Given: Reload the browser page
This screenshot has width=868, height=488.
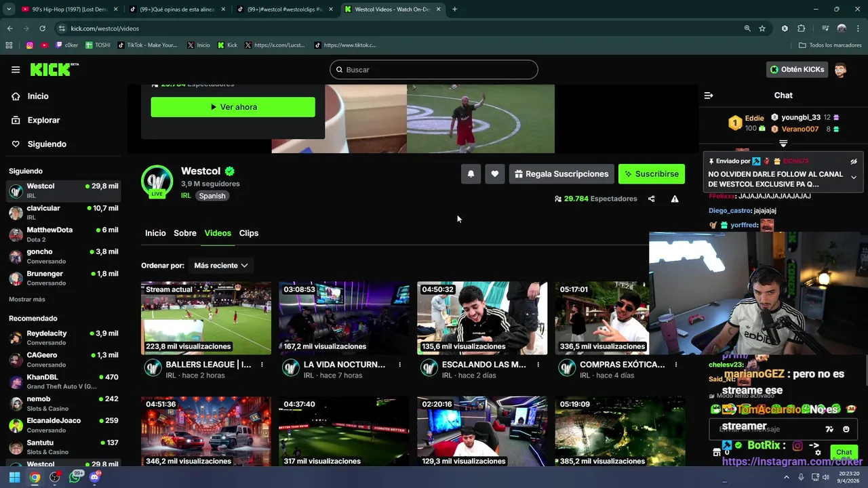Looking at the screenshot, I should pyautogui.click(x=42, y=28).
